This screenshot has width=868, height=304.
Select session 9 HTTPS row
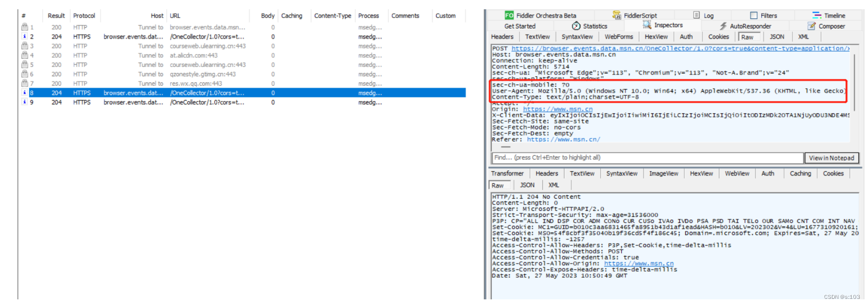click(243, 102)
